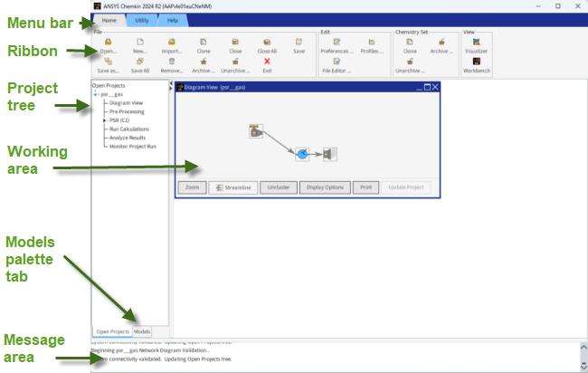Clone the chemistry set
The height and width of the screenshot is (373, 588).
(x=410, y=42)
